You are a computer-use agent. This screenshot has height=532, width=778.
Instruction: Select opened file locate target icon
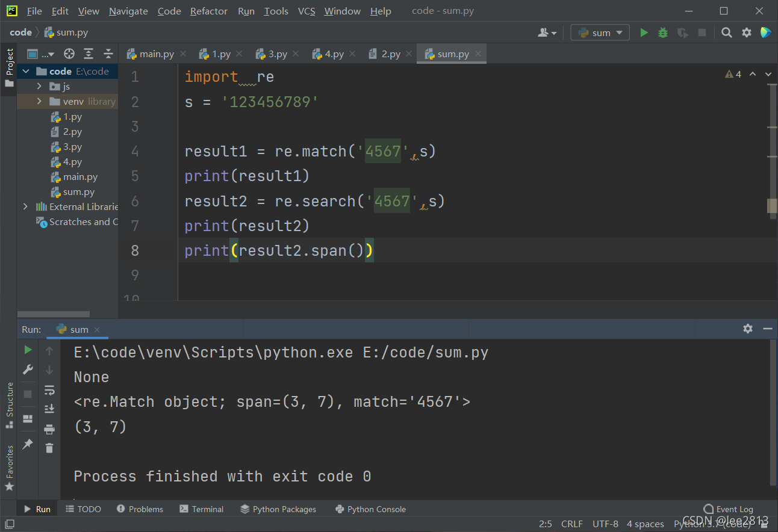click(69, 54)
